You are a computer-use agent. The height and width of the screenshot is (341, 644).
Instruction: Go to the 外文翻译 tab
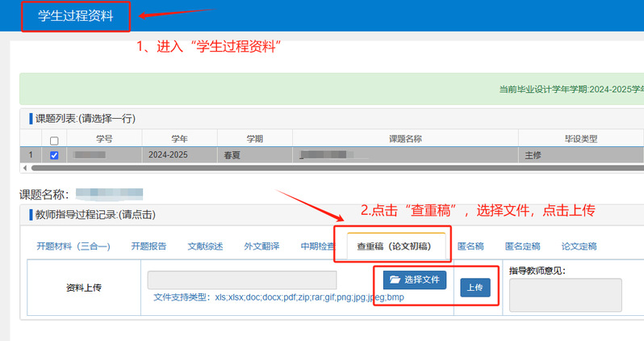click(261, 246)
